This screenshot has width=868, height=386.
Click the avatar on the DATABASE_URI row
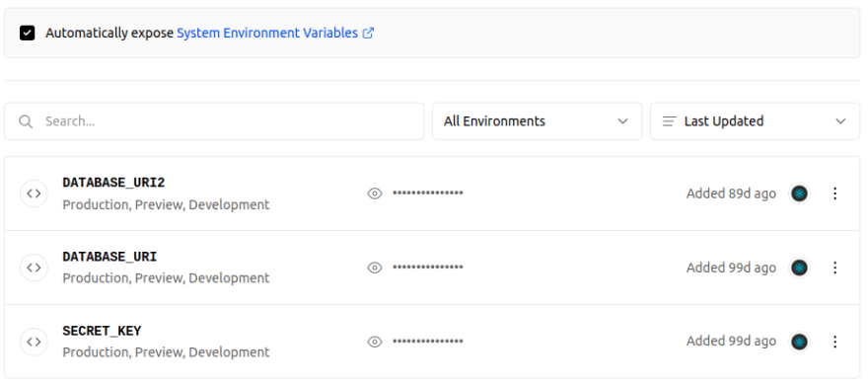click(799, 268)
